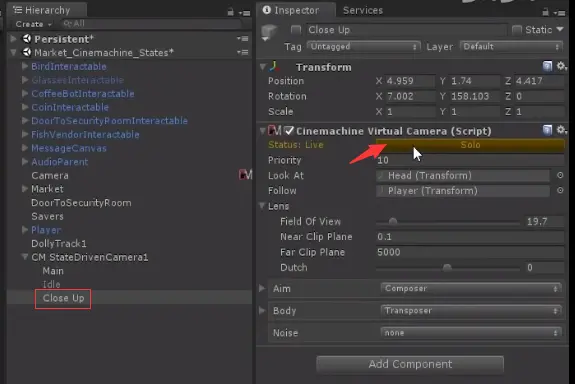Enable the Close Up GameObject active checkbox
Image resolution: width=575 pixels, height=384 pixels.
point(296,29)
